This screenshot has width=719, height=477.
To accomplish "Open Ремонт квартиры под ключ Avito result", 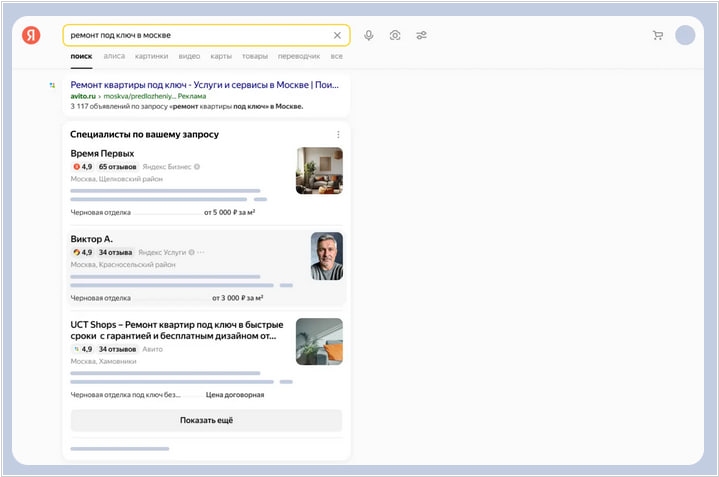I will (205, 85).
